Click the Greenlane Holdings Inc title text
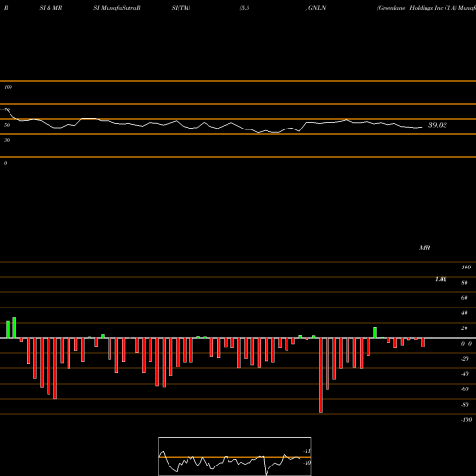Screen dimensions: 476x476 tap(416, 8)
